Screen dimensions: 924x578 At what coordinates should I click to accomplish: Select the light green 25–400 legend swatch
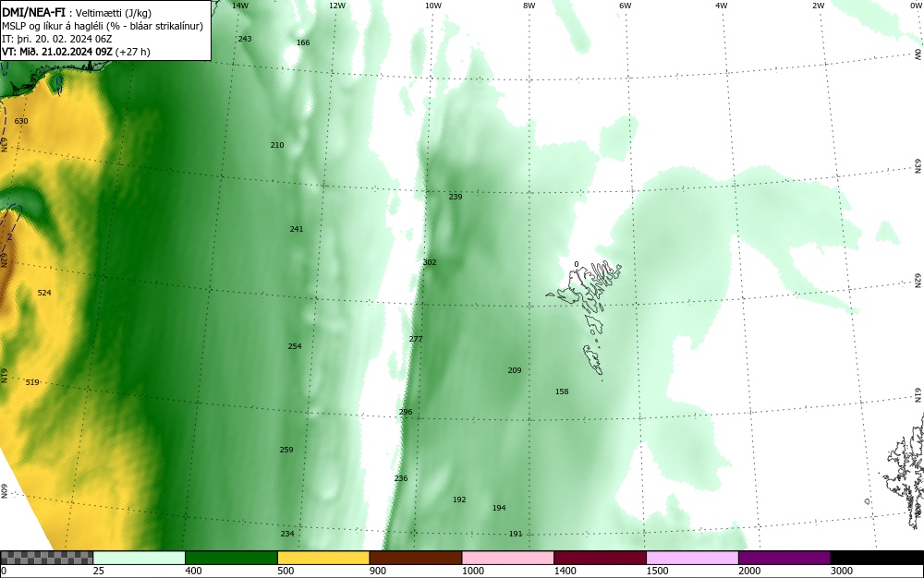coord(140,558)
